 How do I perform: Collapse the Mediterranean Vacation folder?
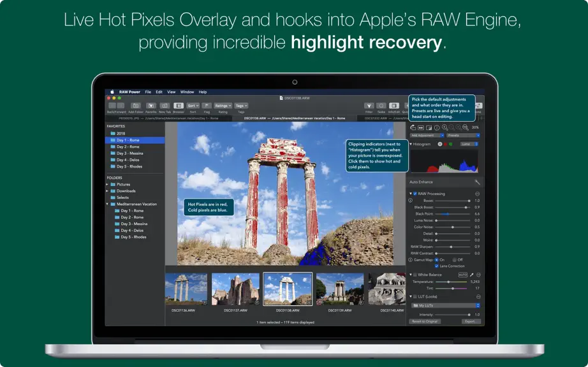tap(107, 204)
